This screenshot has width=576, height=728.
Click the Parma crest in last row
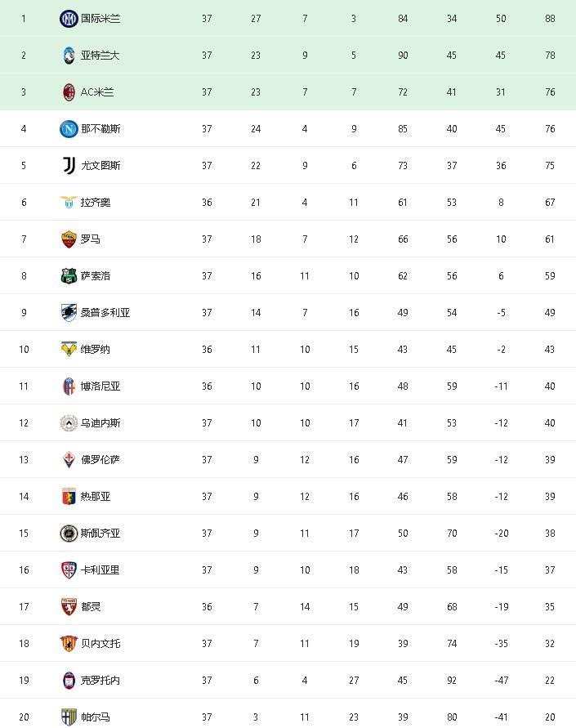tap(69, 717)
